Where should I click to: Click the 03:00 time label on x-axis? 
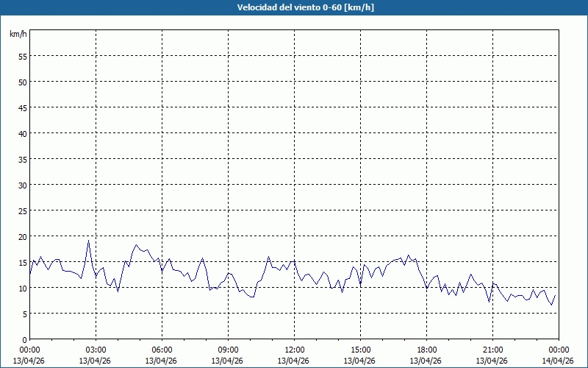click(x=96, y=350)
